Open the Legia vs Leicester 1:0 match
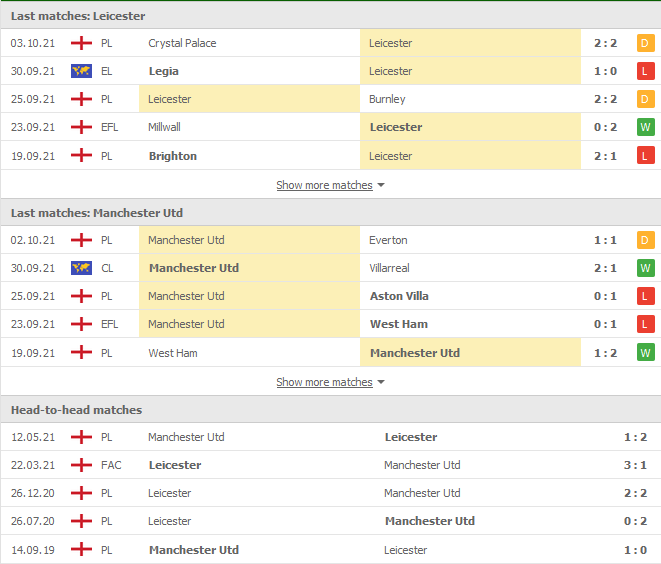 pyautogui.click(x=330, y=71)
